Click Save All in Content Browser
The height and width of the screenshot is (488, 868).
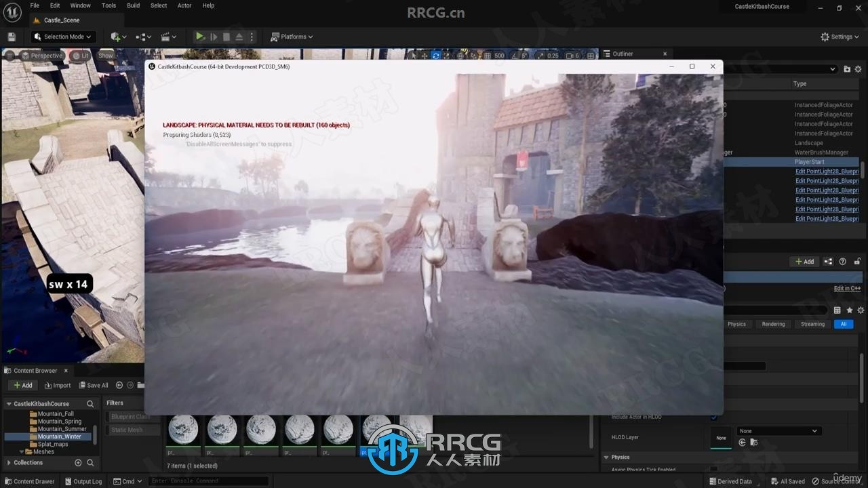[94, 385]
